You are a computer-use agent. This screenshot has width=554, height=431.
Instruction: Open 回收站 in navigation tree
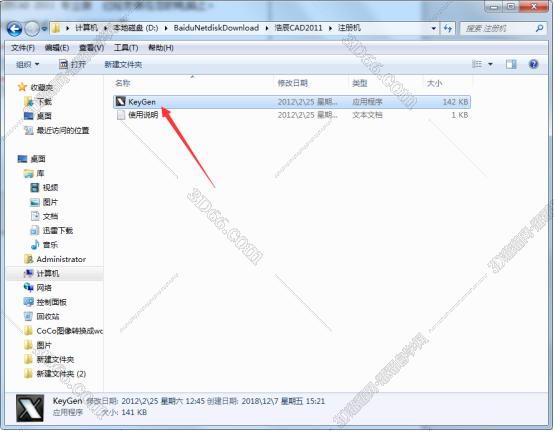point(48,317)
